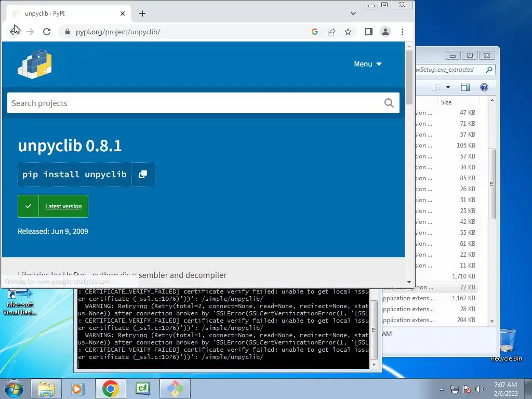Switch to Chrome in taskbar

(110, 389)
